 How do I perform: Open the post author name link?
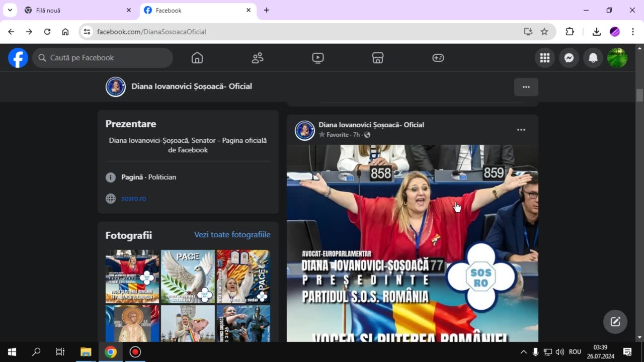tap(371, 125)
